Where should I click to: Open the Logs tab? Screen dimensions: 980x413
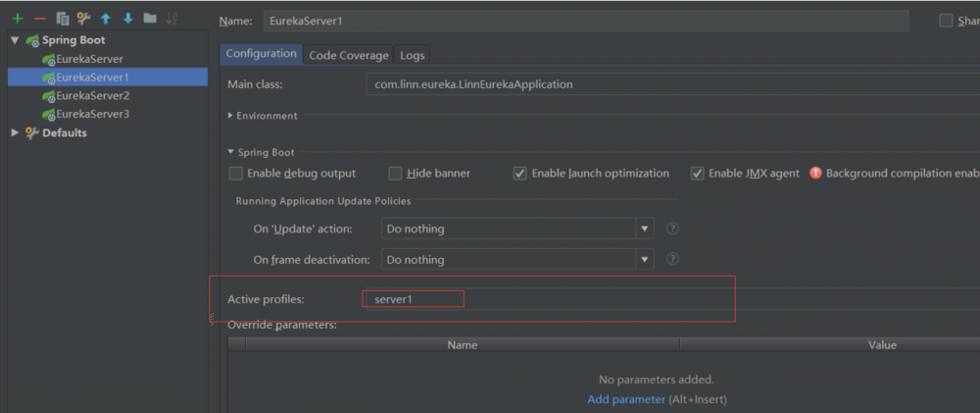(413, 55)
